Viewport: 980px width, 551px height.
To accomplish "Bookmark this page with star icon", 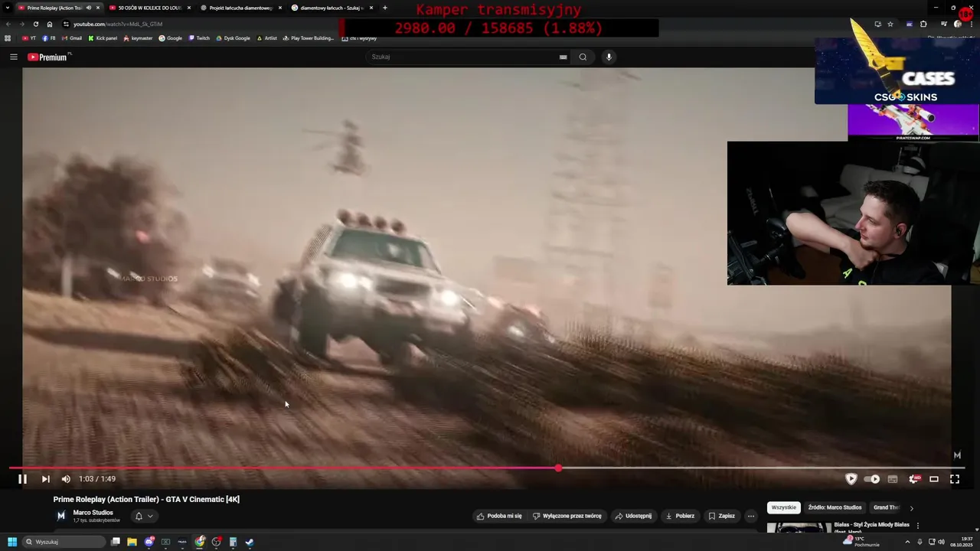I will pos(890,24).
